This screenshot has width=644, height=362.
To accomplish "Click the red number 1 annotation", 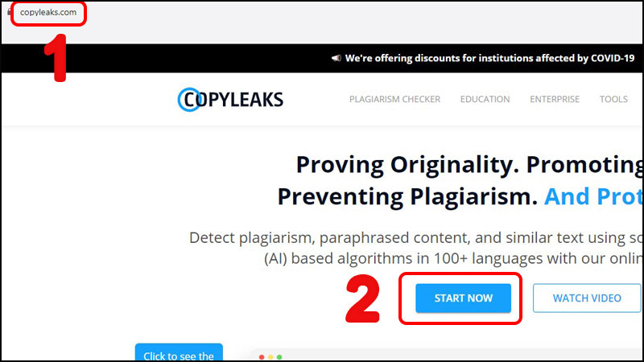I will (56, 58).
